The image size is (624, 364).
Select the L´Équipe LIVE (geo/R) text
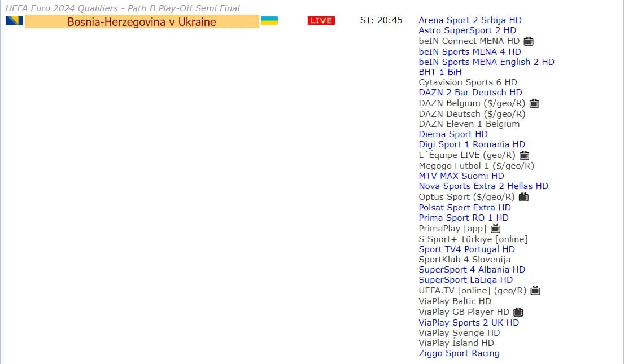(467, 155)
